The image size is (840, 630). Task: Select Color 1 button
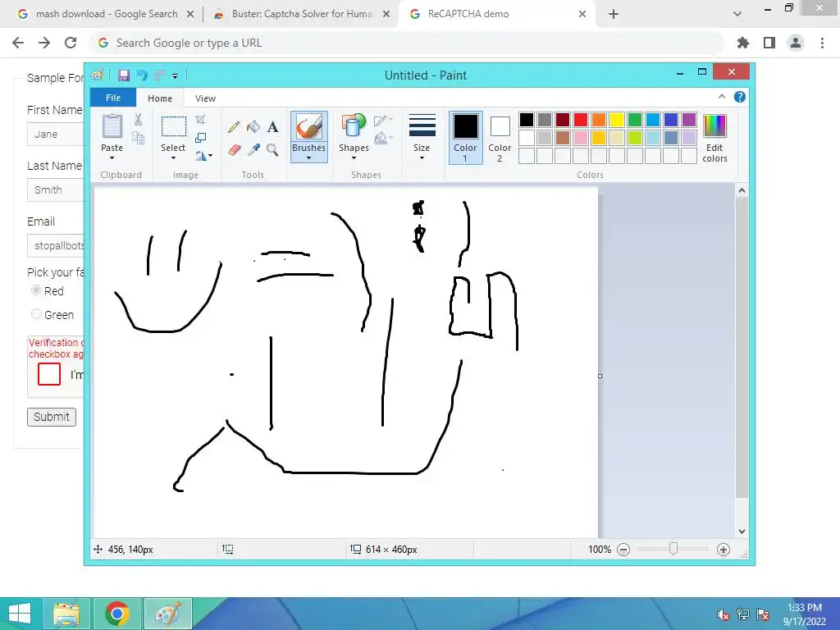coord(466,138)
